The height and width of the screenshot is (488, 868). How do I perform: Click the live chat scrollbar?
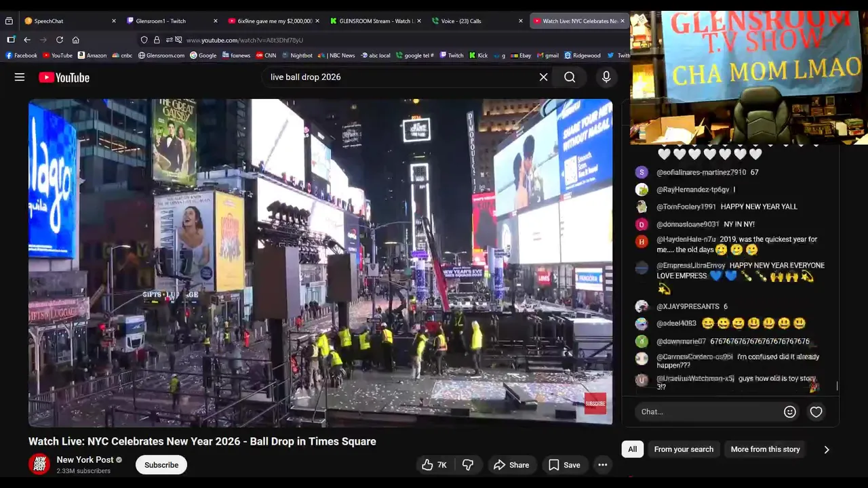coord(837,386)
